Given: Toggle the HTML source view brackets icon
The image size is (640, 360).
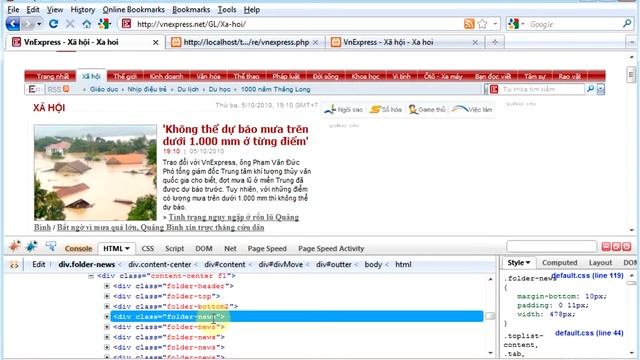Looking at the screenshot, I should [14, 264].
